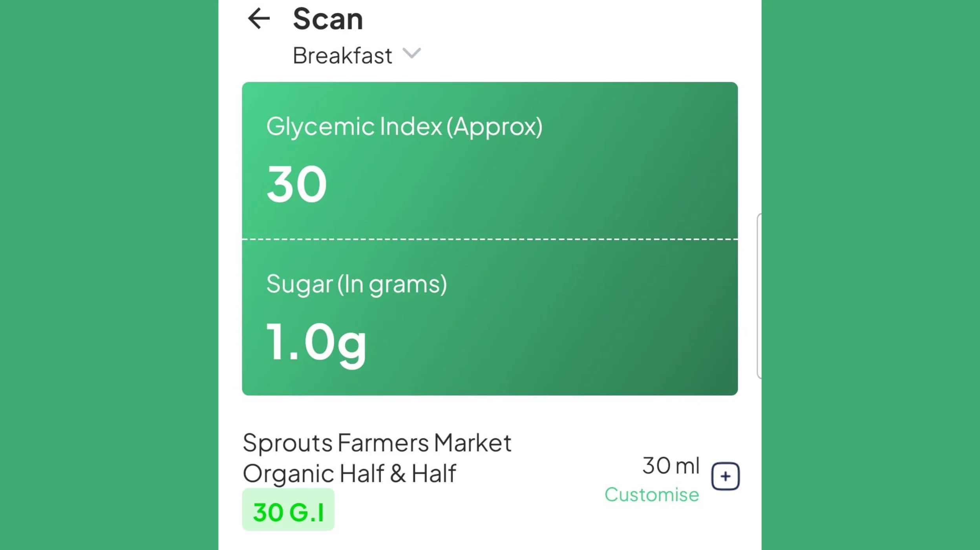Click the Organic Half & Half text line

tap(349, 473)
